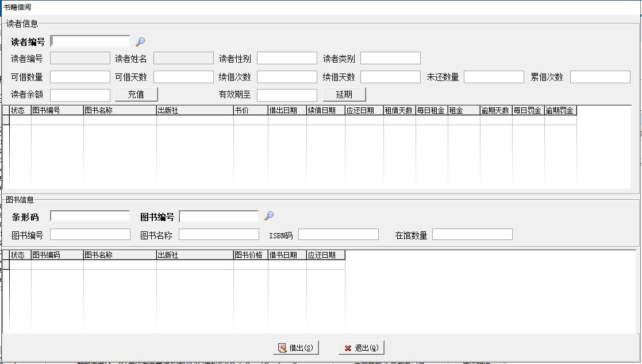Click 出版社 column header in reader table
Viewport: 642px width, 364px height.
(195, 110)
